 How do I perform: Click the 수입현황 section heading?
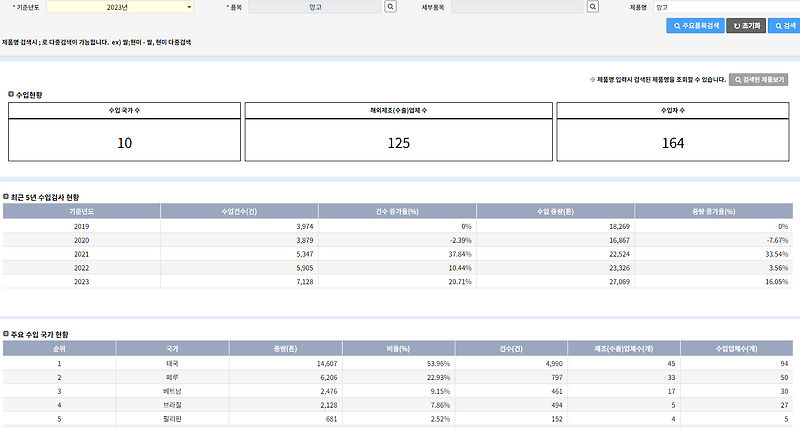[29, 95]
